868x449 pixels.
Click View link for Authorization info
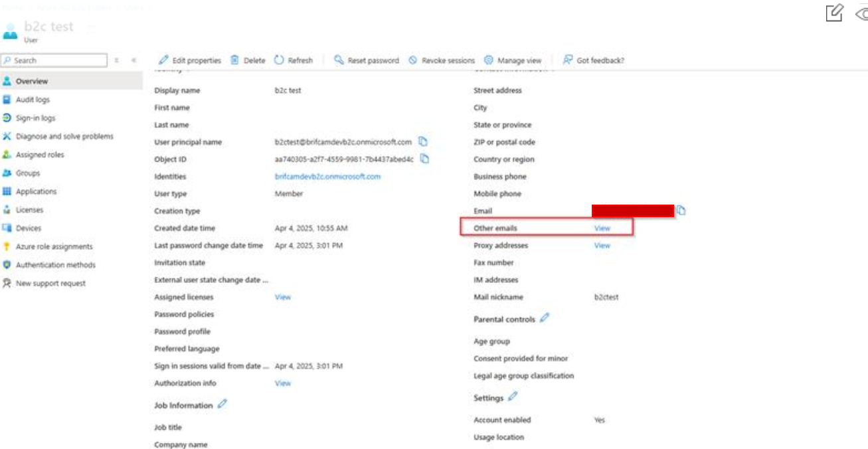[x=283, y=383]
